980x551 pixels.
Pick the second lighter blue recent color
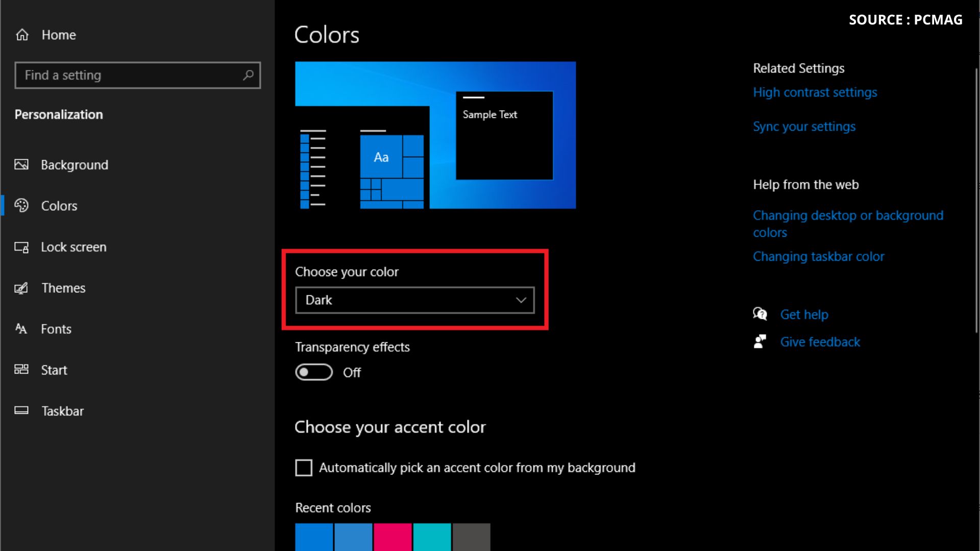[x=353, y=537]
